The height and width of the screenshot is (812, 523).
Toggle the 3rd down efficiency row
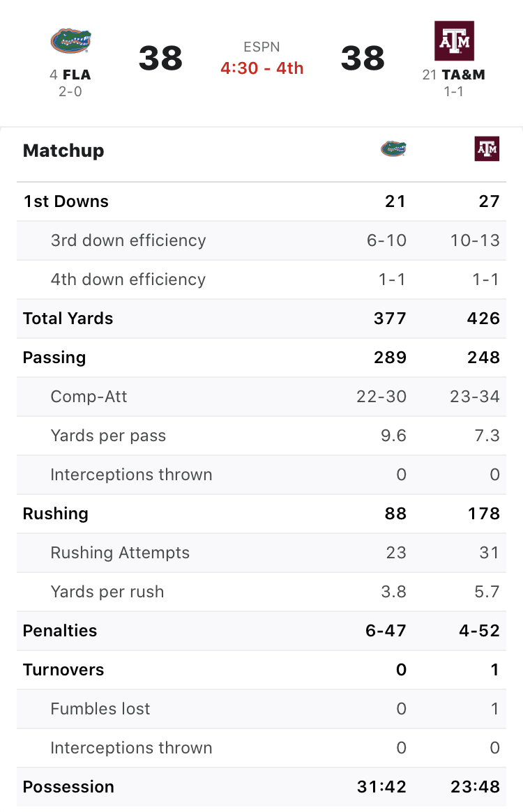(x=261, y=240)
